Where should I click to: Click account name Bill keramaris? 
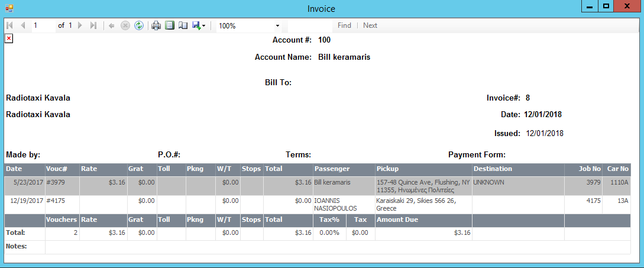[344, 57]
